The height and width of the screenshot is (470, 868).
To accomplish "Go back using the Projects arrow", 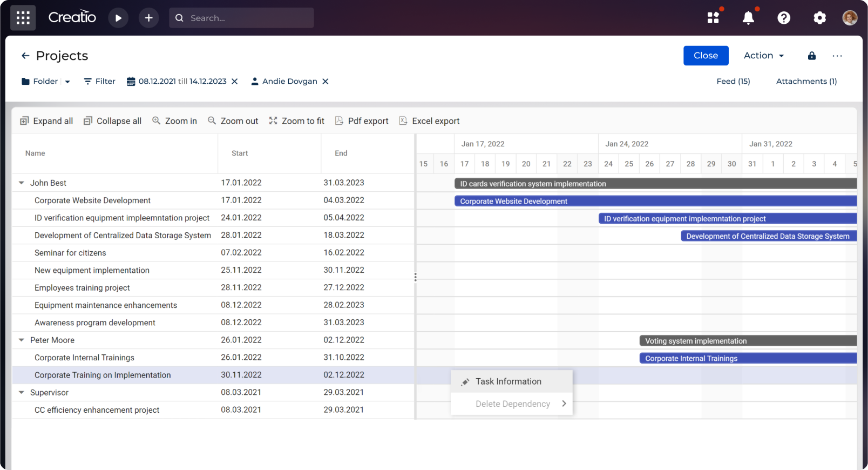I will pos(25,56).
